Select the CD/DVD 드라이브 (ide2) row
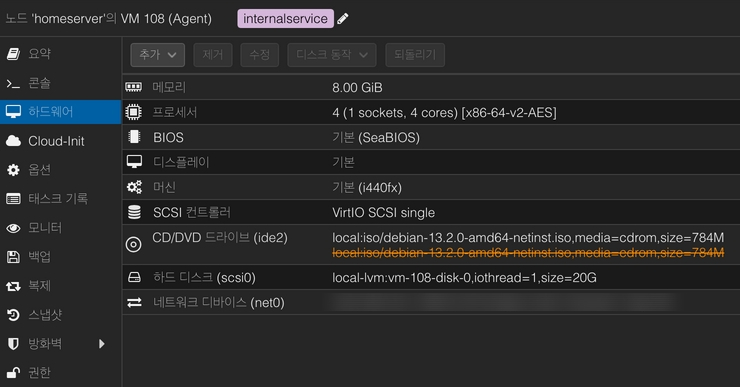 (431, 244)
